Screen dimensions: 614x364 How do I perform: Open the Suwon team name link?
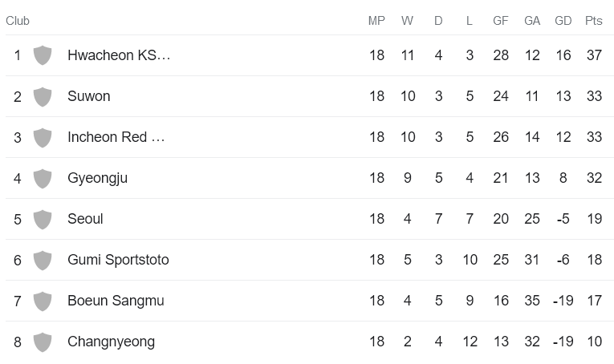pos(89,96)
